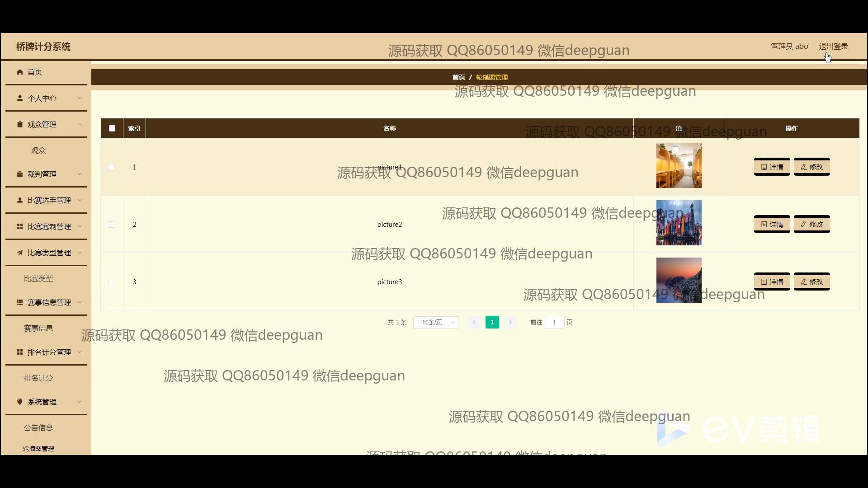
Task: Open the 公告信息 sidebar submenu item
Action: pyautogui.click(x=38, y=427)
